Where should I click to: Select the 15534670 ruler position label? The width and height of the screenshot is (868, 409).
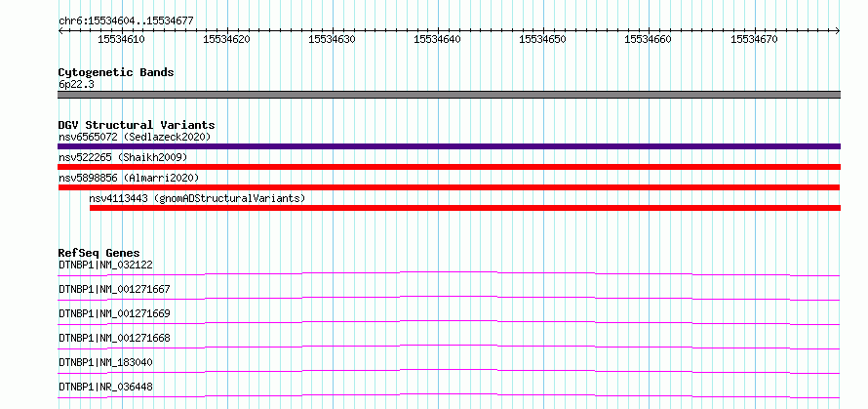coord(755,39)
